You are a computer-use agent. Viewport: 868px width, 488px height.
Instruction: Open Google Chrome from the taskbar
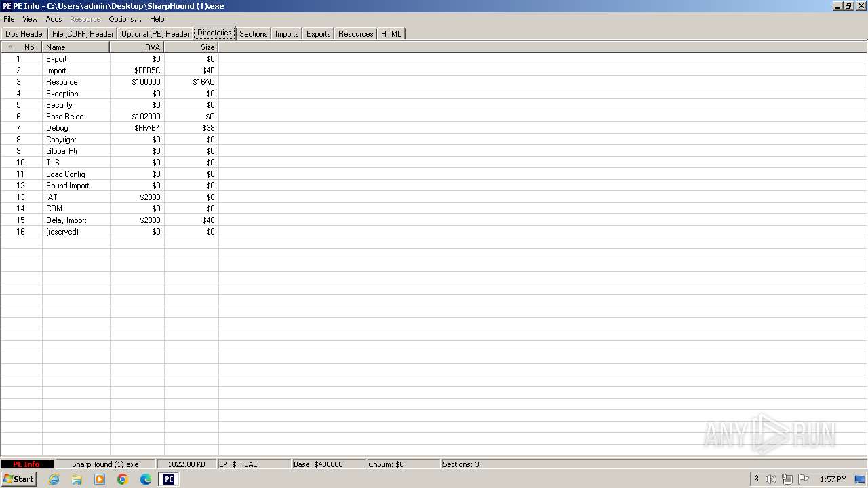click(123, 479)
